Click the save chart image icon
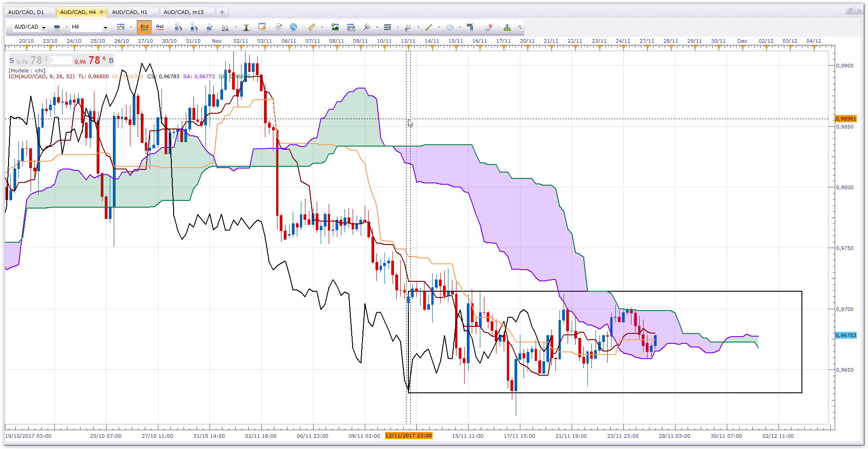 (x=335, y=27)
